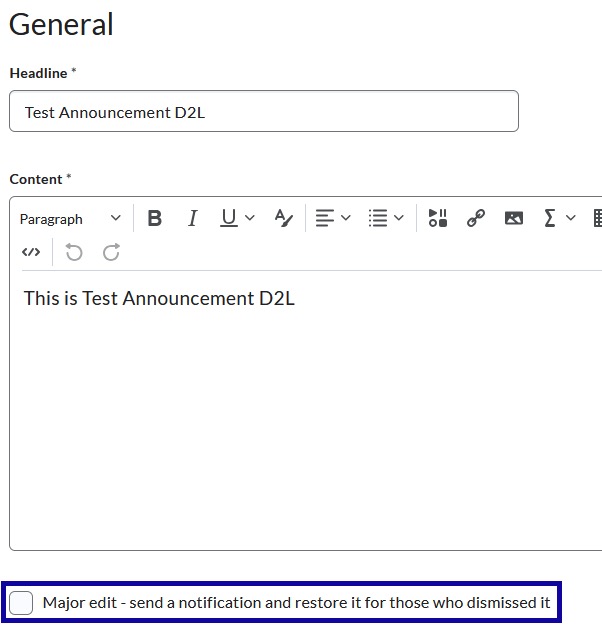Undo the last edit
Viewport: 602px width, 633px height.
coord(74,253)
